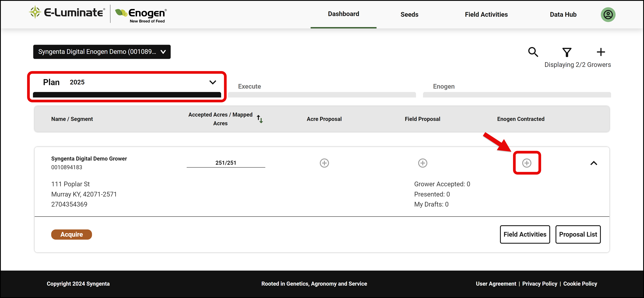Add a Field Proposal for Demo Grower
Viewport: 644px width, 298px height.
click(423, 163)
